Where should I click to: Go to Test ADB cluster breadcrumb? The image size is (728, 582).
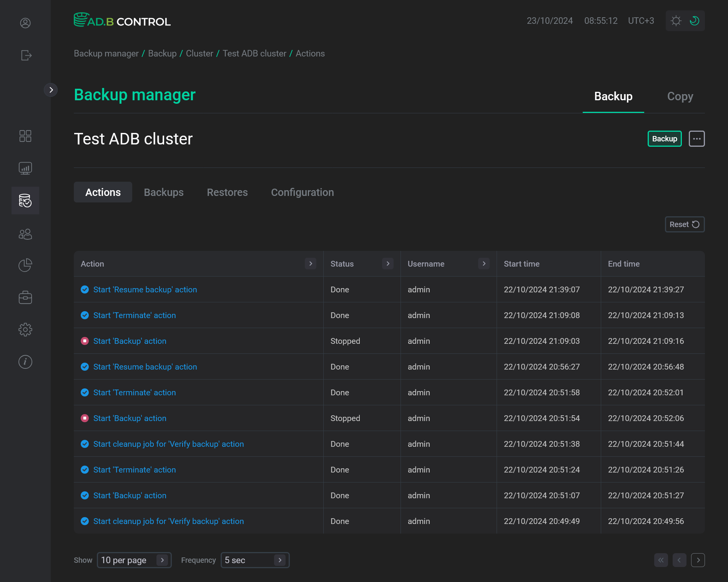coord(254,53)
